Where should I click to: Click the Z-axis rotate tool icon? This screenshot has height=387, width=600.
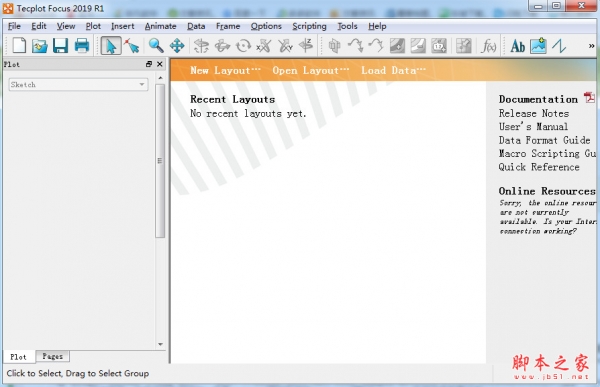[x=306, y=46]
